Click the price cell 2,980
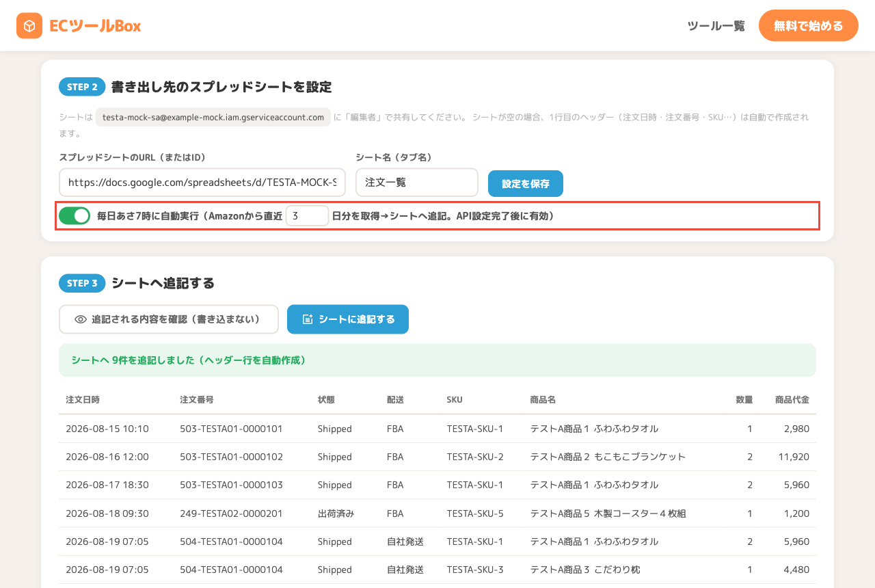 [x=796, y=429]
